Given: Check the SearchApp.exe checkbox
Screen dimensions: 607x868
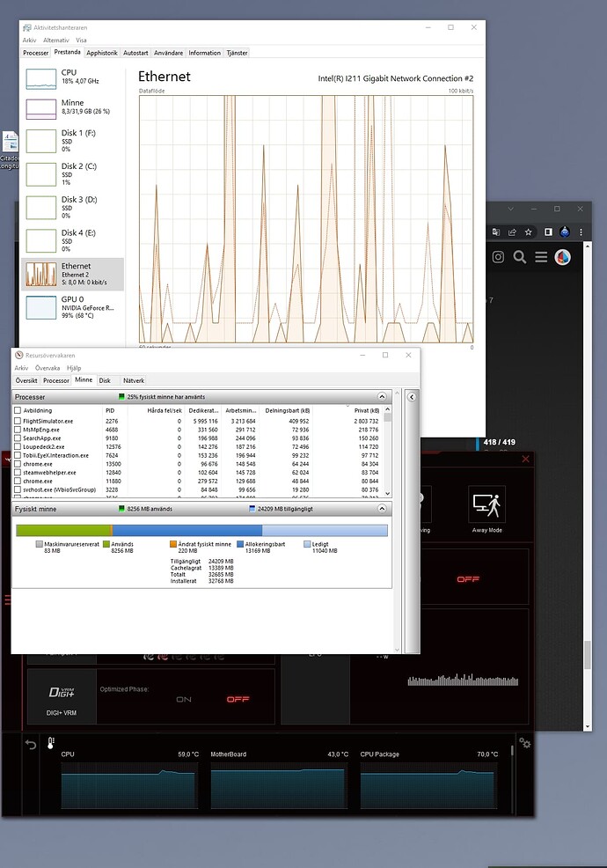Looking at the screenshot, I should tap(18, 438).
